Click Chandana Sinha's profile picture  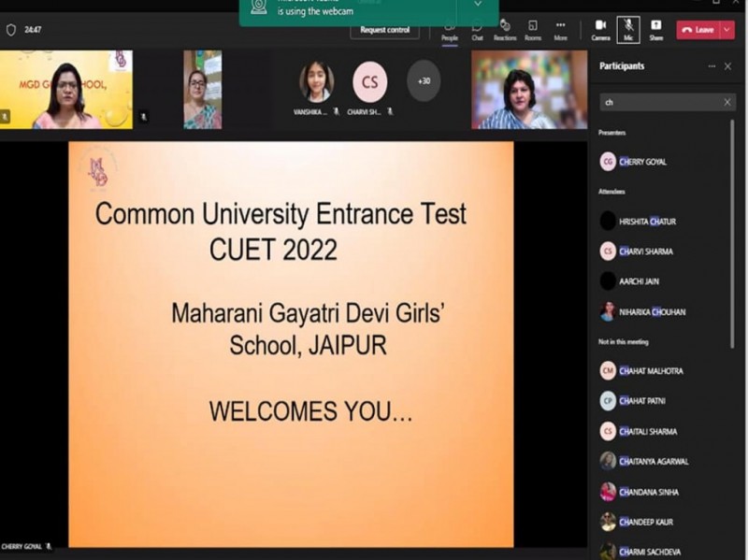pyautogui.click(x=608, y=492)
